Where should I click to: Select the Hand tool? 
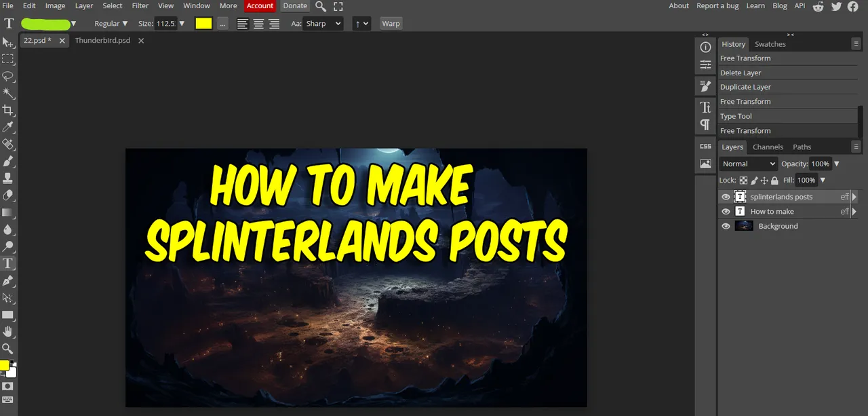[8, 331]
